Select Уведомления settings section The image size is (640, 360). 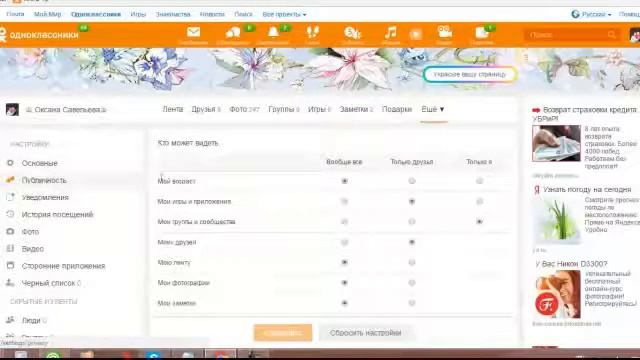[45, 197]
